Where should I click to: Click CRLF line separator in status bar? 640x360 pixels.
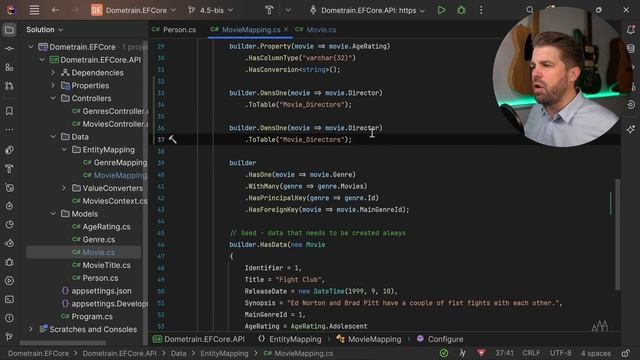(x=531, y=353)
